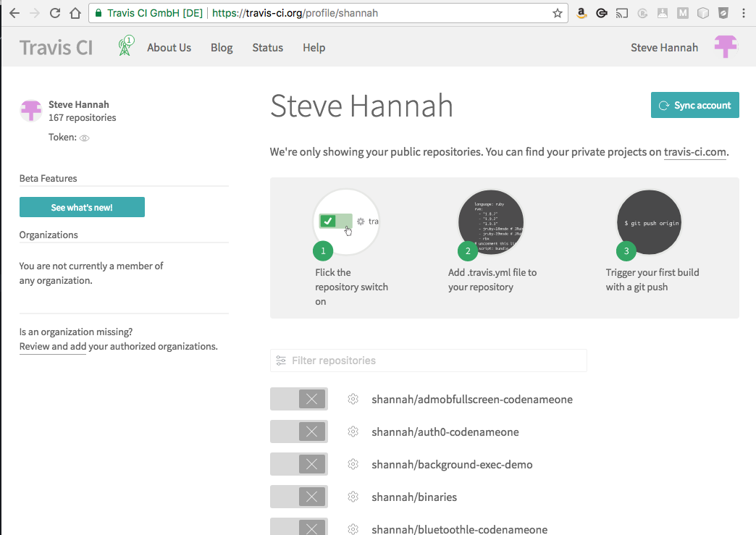Open settings gear for admobfullscreen-codenameone

coord(353,399)
